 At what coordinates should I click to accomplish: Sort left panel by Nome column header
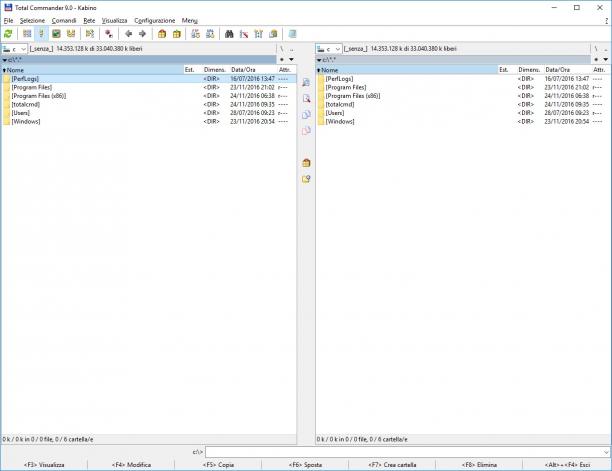click(93, 70)
